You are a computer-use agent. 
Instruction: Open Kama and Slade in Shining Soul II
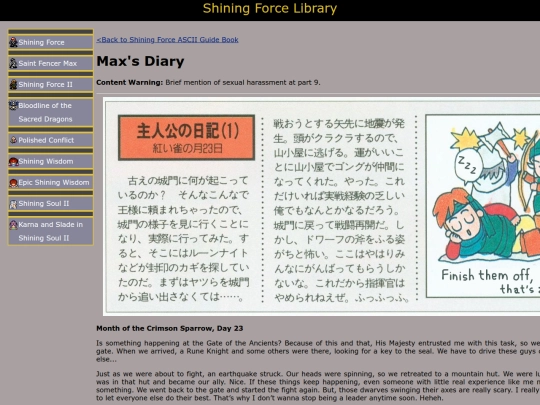tap(51, 231)
